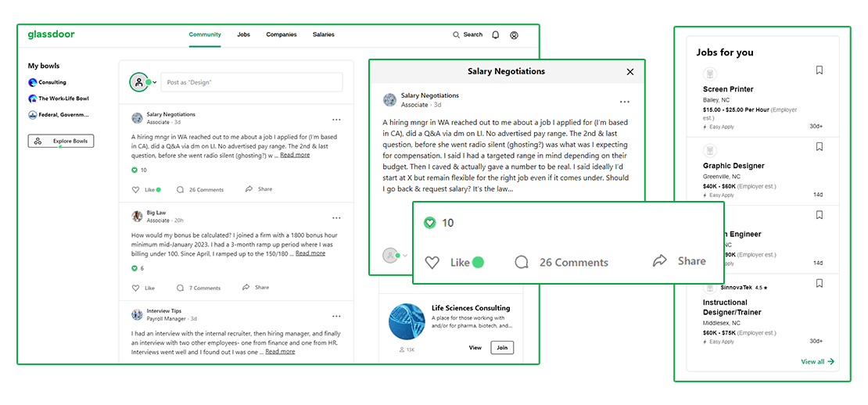
Task: Click the SinnovaTek company name
Action: coord(737,288)
